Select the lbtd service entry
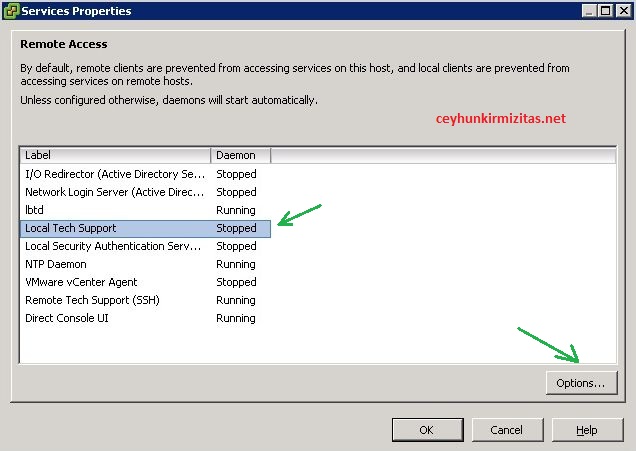Image resolution: width=636 pixels, height=451 pixels. click(x=36, y=210)
